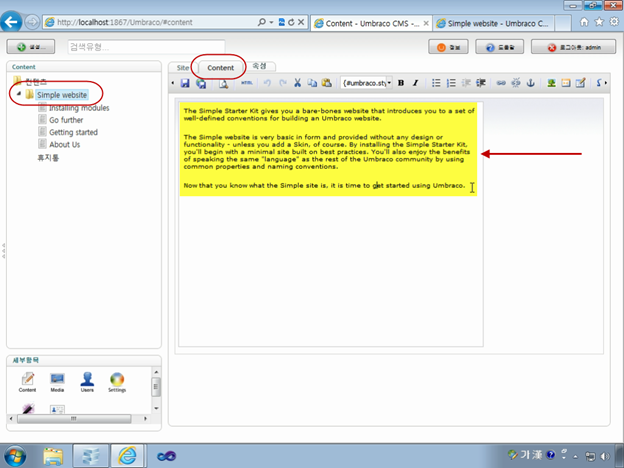
Task: Switch to the Content tab
Action: pos(220,68)
